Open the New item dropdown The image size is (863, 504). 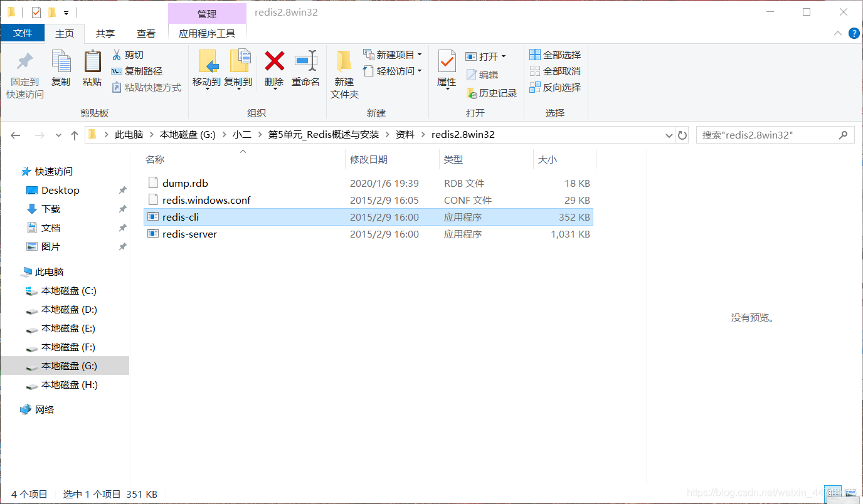(x=392, y=55)
